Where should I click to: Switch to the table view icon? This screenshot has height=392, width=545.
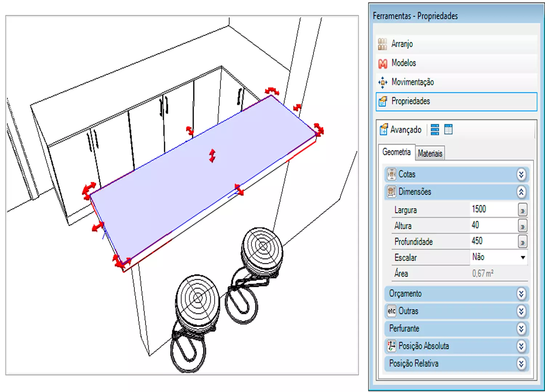tap(448, 130)
